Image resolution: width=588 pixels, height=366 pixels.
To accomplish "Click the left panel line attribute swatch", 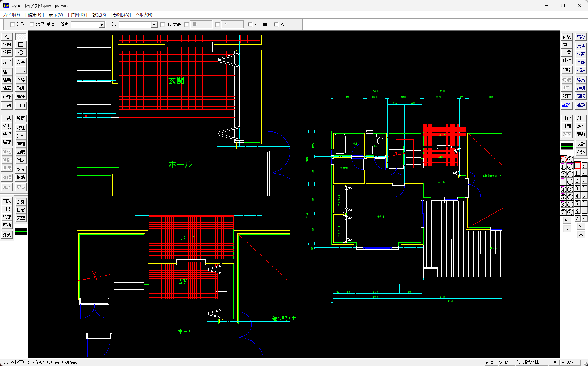I will click(x=21, y=232).
